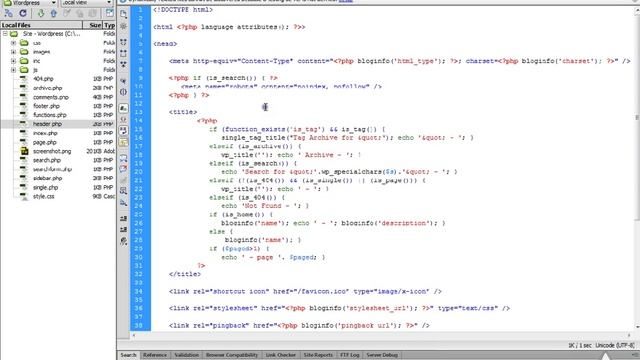640x360 pixels.
Task: Click the Remove Comment icon
Action: [123, 169]
